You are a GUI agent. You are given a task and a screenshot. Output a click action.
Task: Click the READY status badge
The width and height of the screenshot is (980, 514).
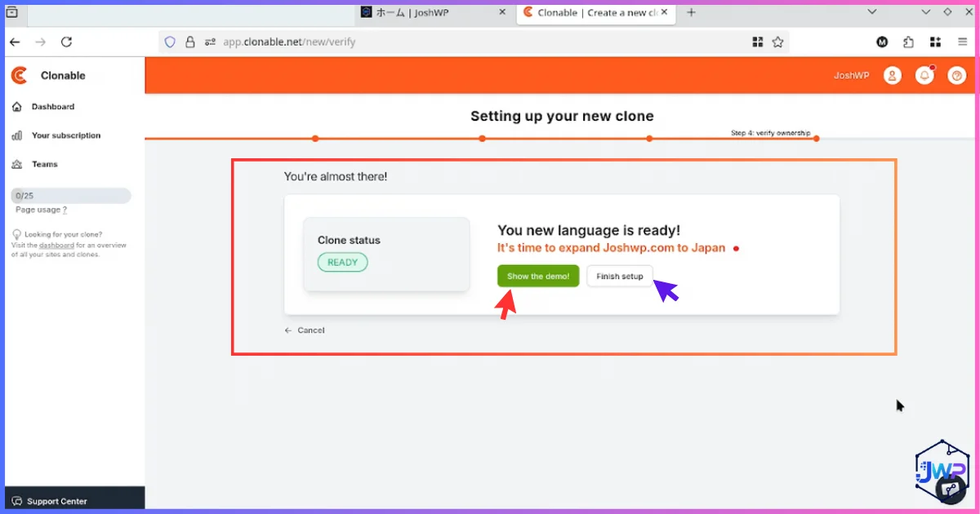(x=343, y=263)
